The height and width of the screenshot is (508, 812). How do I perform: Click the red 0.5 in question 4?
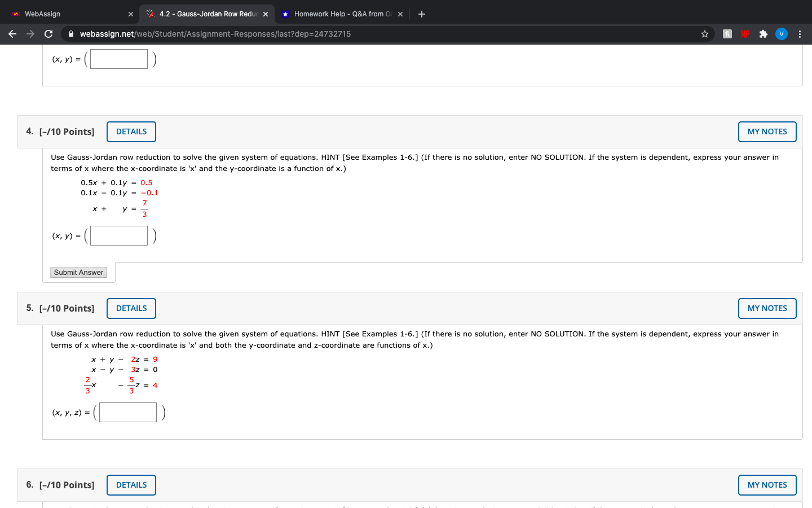(147, 183)
